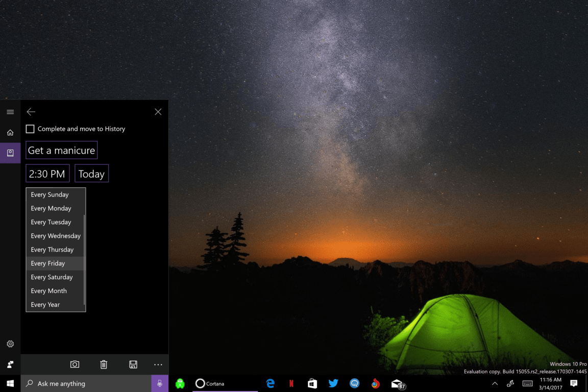The width and height of the screenshot is (588, 392).
Task: Delete this reminder
Action: (x=104, y=364)
